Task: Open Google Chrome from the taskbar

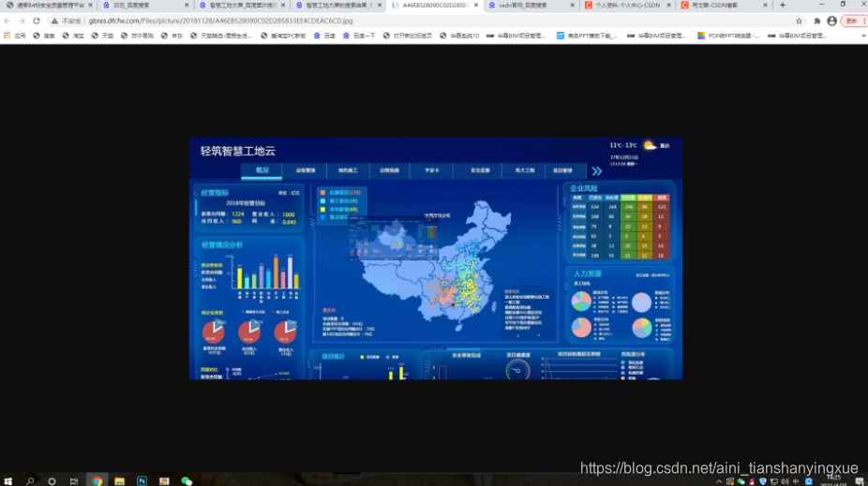Action: [x=97, y=481]
